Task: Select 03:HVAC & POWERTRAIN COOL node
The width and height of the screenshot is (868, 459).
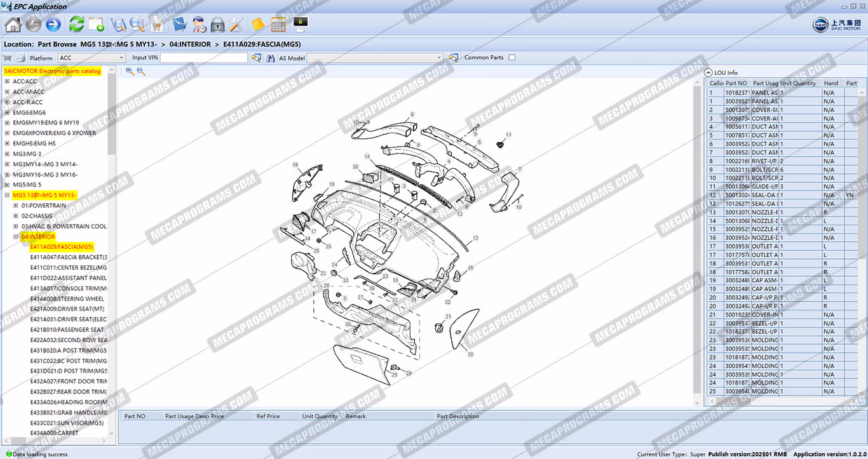Action: pos(64,226)
